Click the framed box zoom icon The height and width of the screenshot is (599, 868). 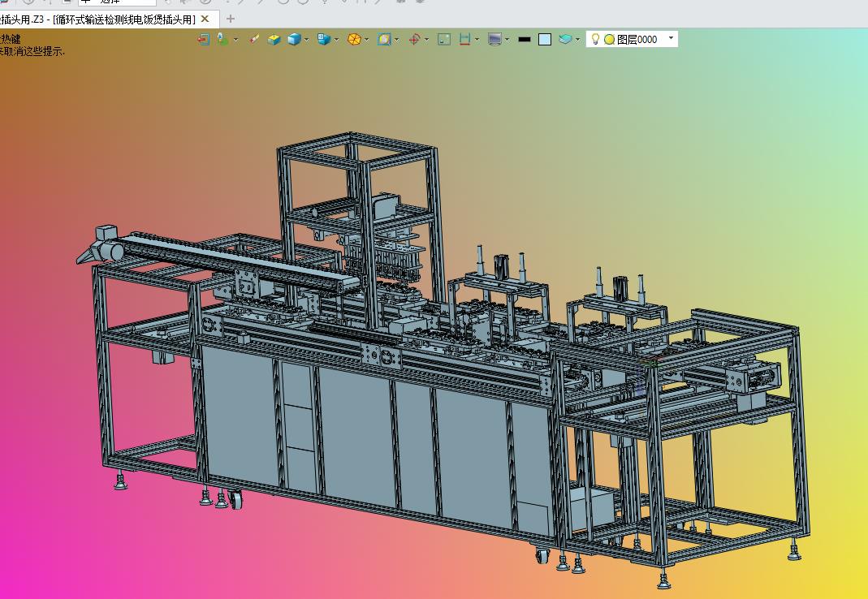click(384, 39)
